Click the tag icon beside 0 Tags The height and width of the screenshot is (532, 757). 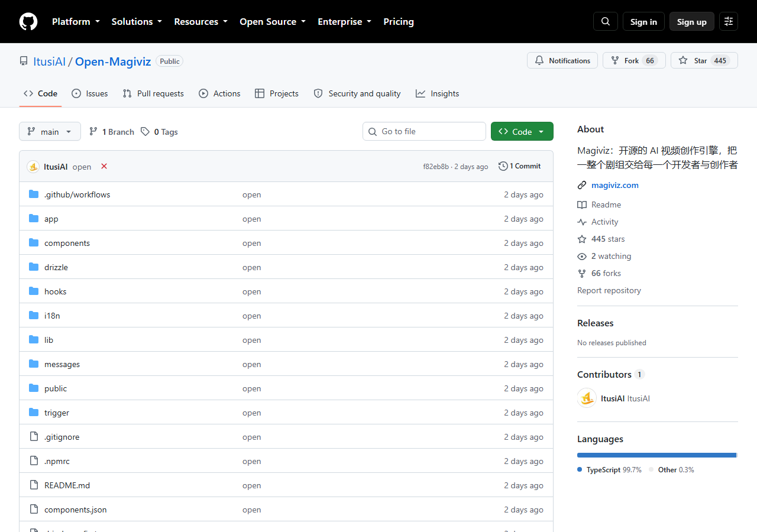pyautogui.click(x=145, y=132)
